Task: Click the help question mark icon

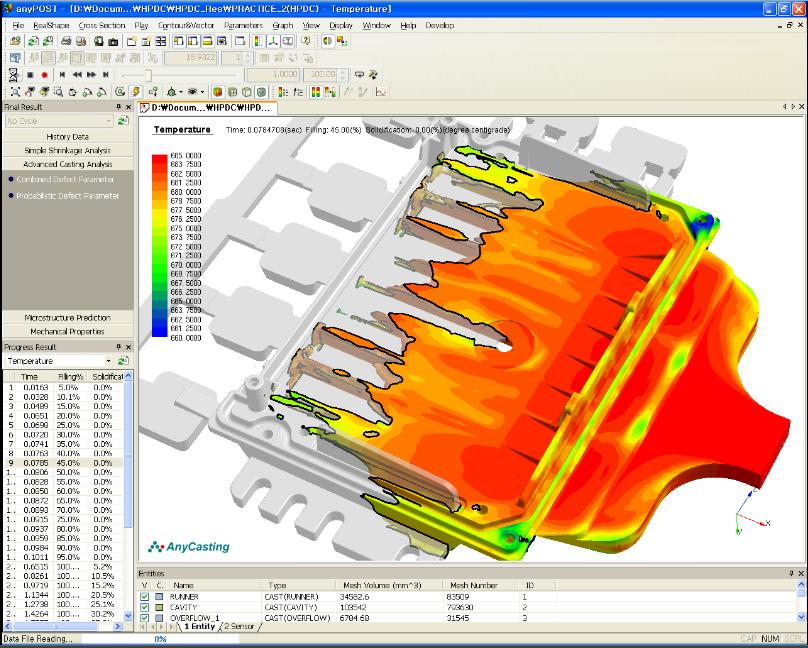Action: (x=306, y=41)
